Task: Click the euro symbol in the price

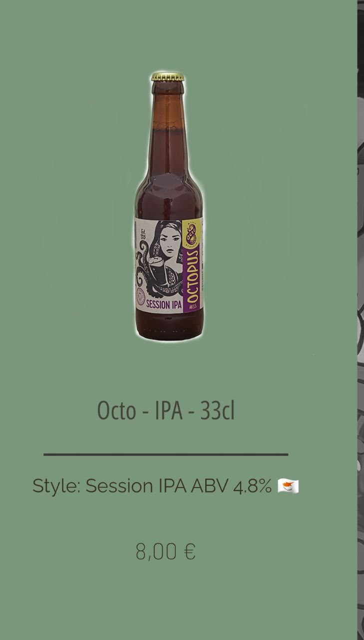Action: 189,552
